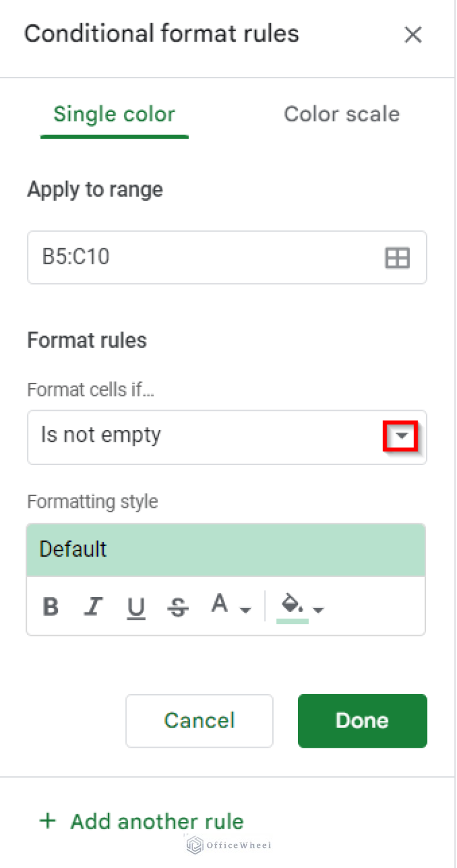Screen dimensions: 457x868
Task: Apply strikethrough formatting to the rule style
Action: [x=178, y=607]
